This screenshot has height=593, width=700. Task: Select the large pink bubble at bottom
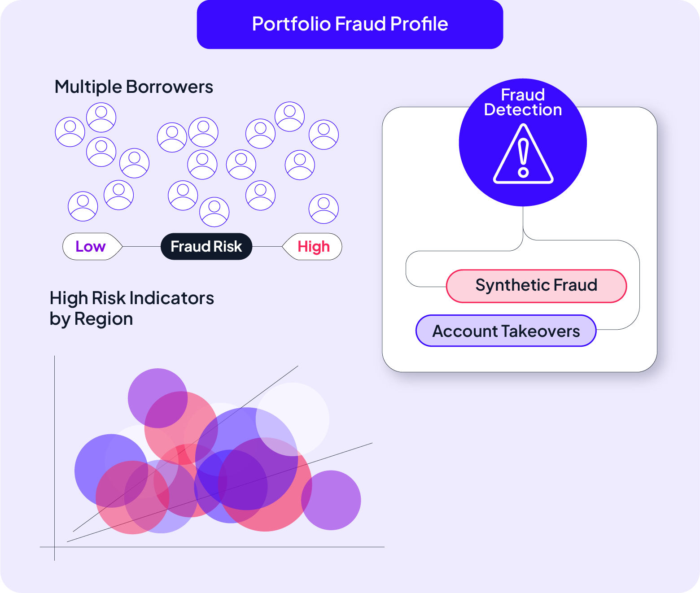pos(265,484)
